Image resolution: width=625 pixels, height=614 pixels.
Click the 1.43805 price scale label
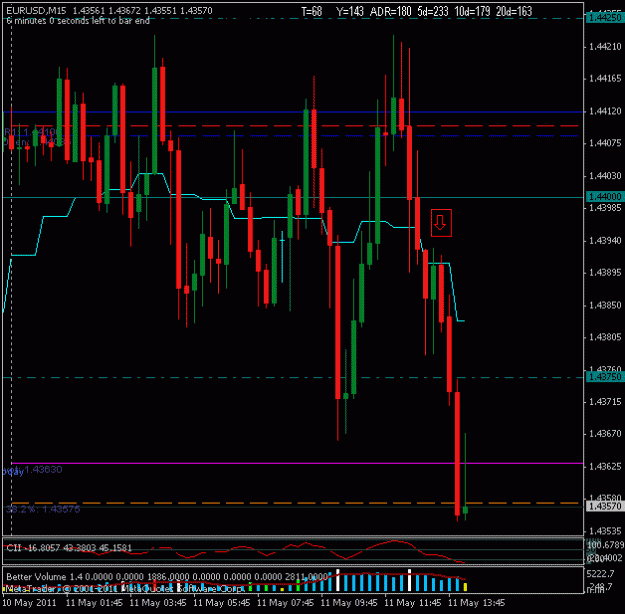pos(605,337)
